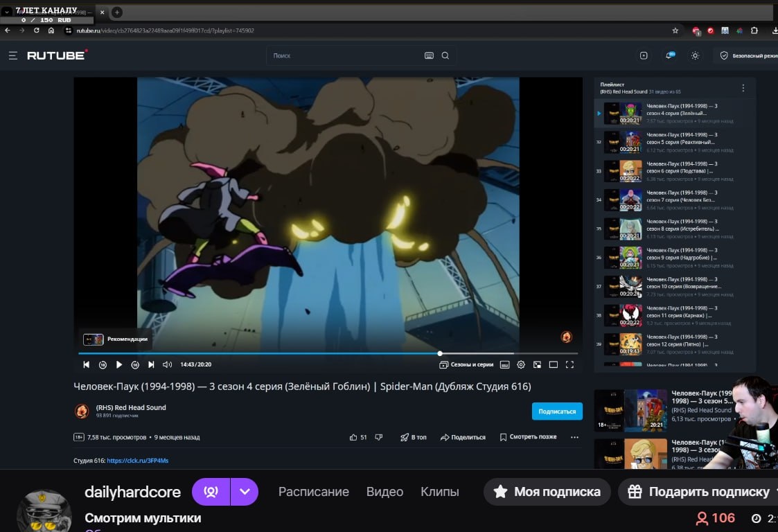Open Видео tab on dailyhardcore channel
This screenshot has height=532, width=778.
[384, 491]
